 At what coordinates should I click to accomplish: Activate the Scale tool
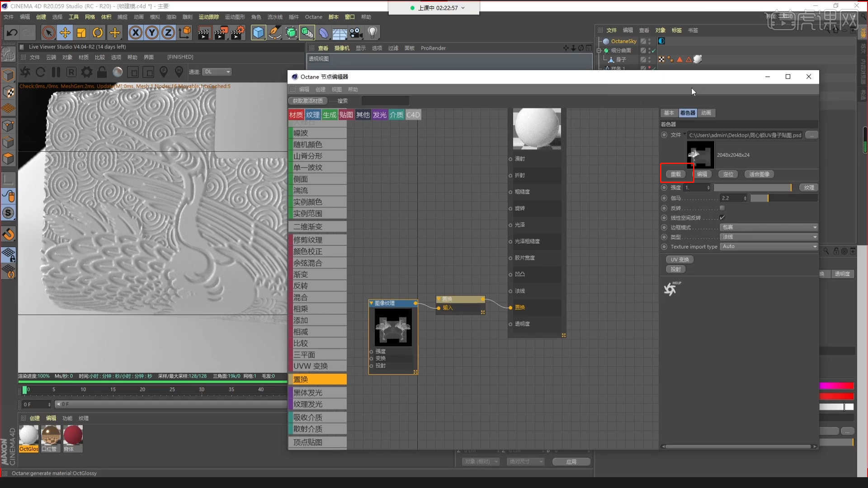click(x=81, y=33)
